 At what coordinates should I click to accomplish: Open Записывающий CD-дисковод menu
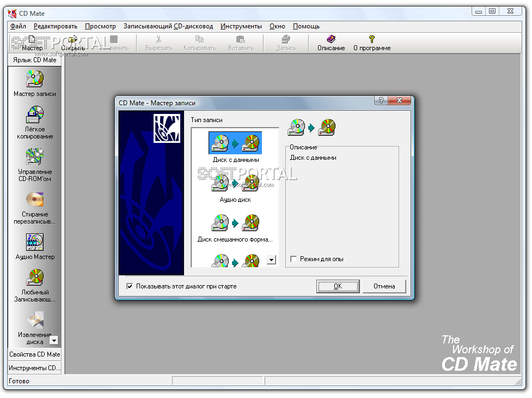pos(168,26)
